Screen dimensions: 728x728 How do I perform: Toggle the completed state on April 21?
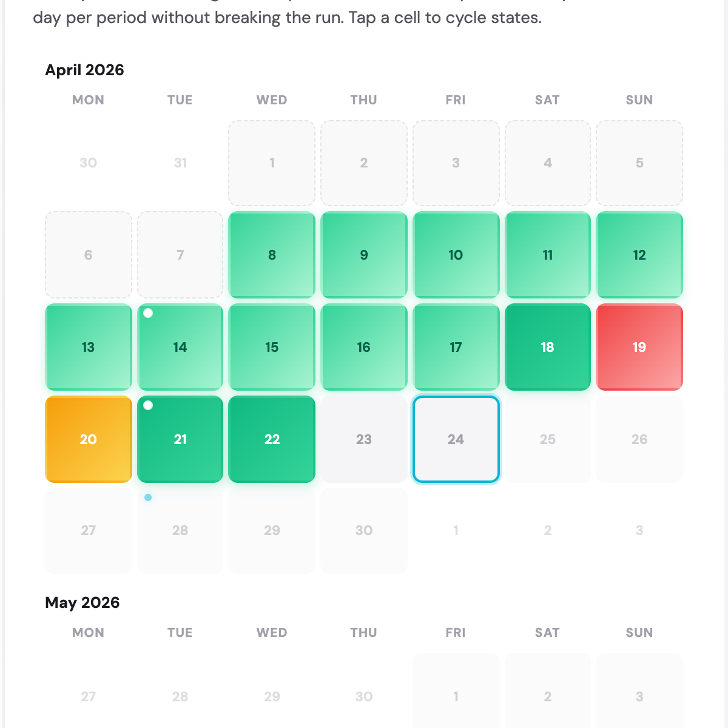pos(180,439)
